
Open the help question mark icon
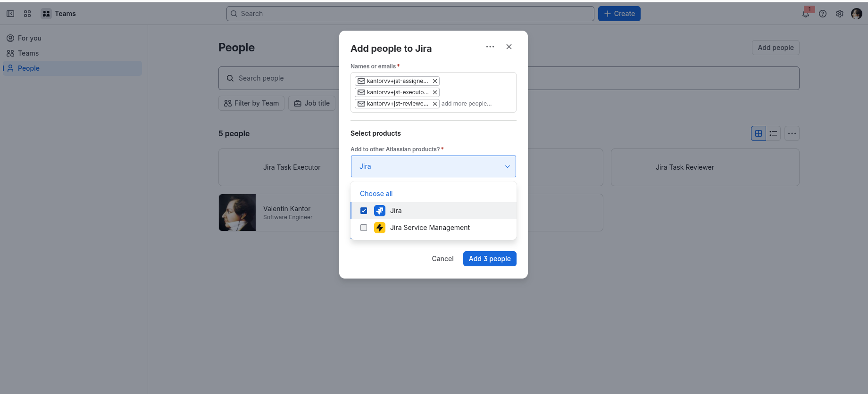pyautogui.click(x=823, y=14)
